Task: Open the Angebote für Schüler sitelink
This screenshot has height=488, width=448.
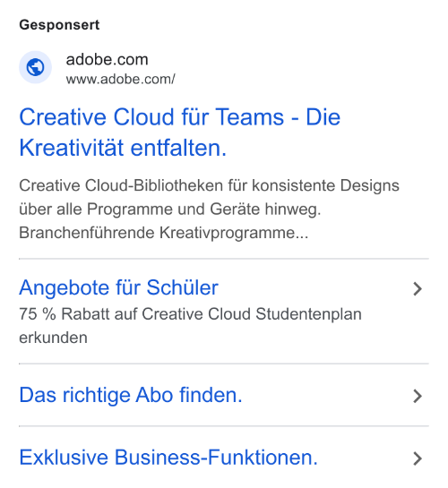Action: click(x=118, y=287)
